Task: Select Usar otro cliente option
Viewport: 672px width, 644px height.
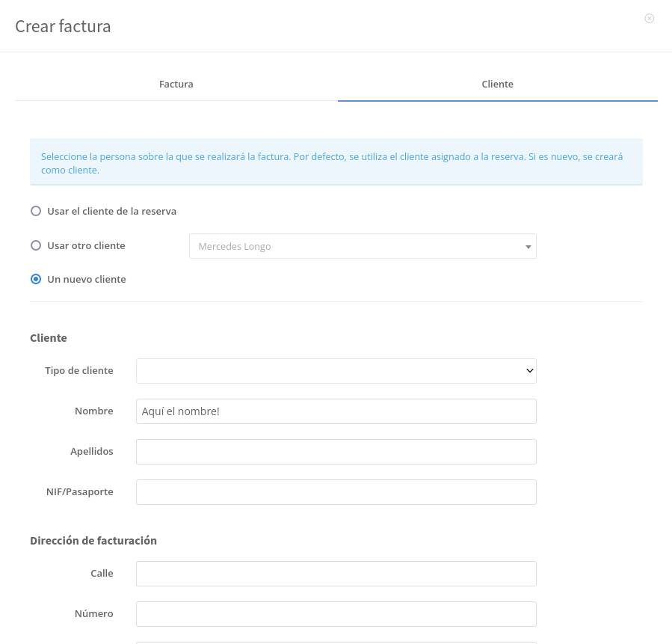Action: pos(36,245)
